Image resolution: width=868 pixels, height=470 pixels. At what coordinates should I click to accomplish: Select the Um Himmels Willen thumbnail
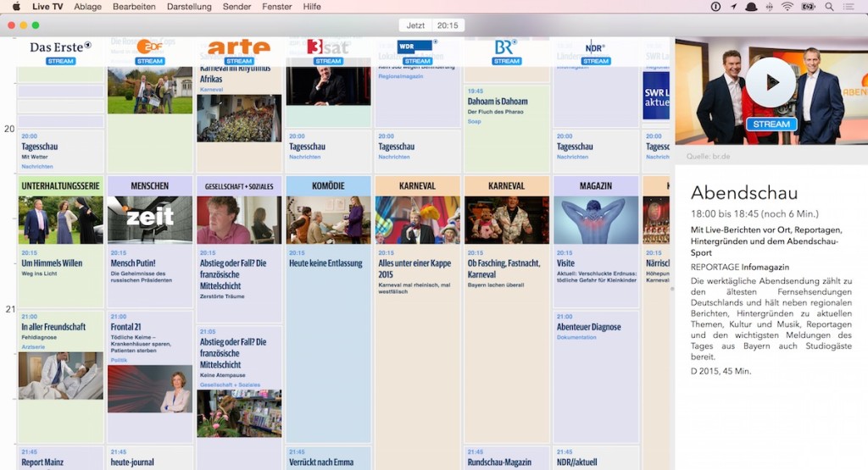[61, 220]
